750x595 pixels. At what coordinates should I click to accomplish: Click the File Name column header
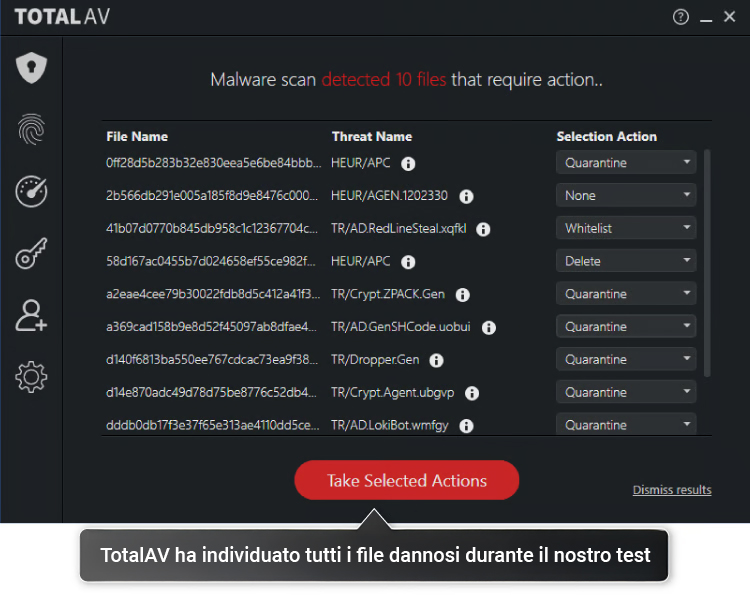[137, 137]
